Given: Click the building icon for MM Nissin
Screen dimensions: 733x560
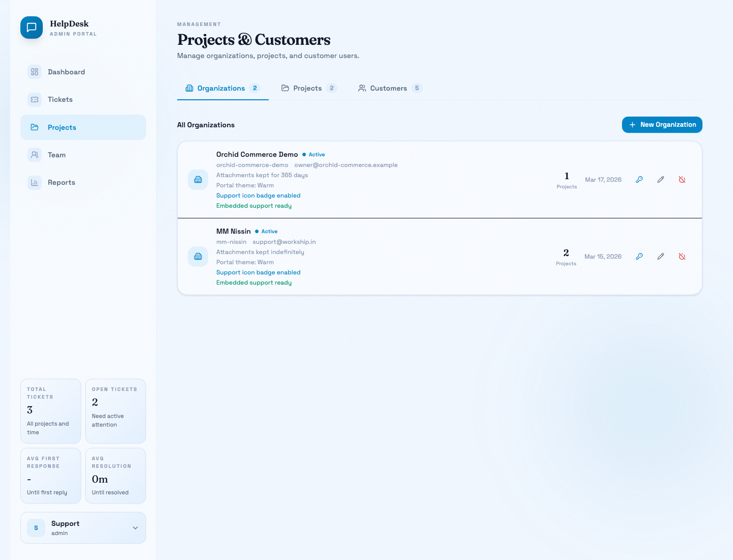Looking at the screenshot, I should click(x=198, y=257).
